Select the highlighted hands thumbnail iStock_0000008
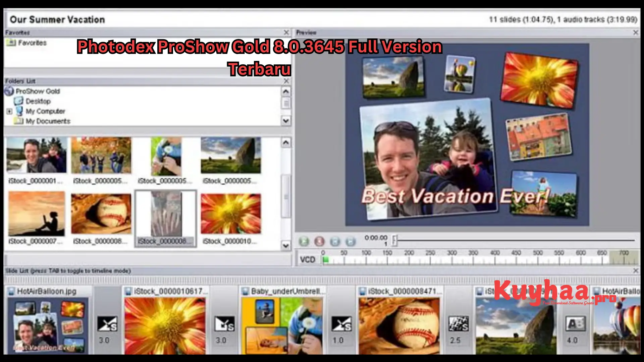The height and width of the screenshot is (362, 644). click(x=166, y=219)
